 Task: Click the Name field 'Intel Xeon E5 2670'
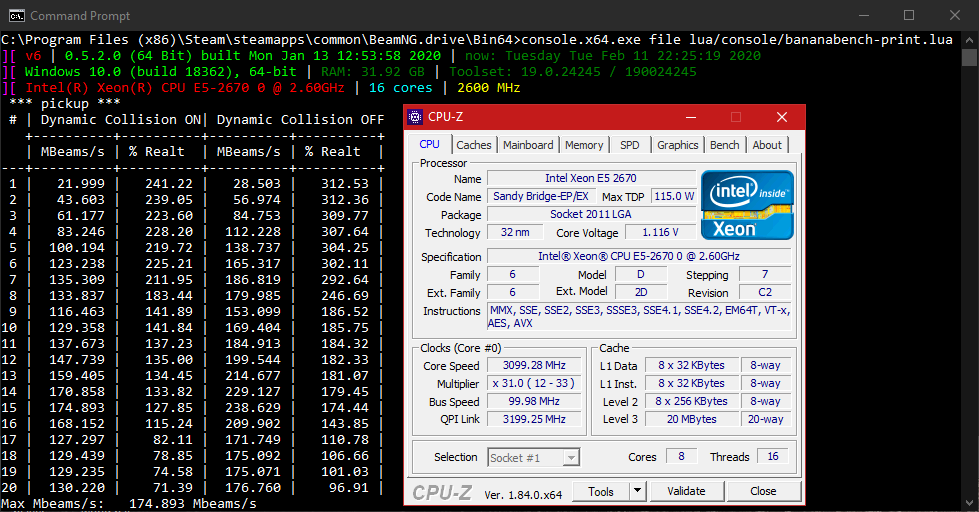(x=591, y=179)
